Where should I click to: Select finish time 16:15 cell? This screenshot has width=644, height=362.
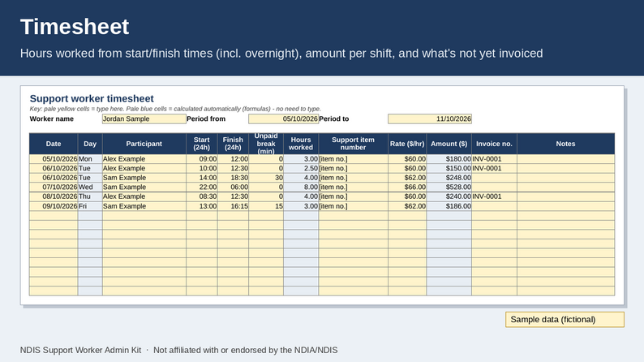point(233,206)
